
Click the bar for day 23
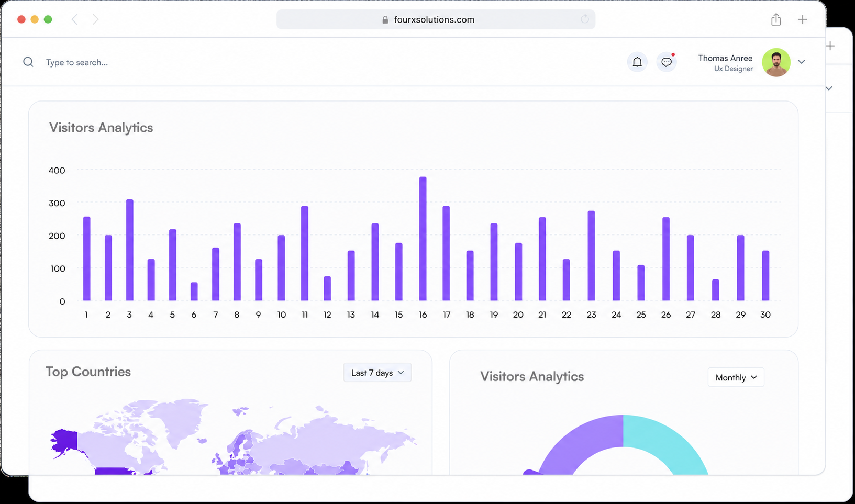coord(591,256)
